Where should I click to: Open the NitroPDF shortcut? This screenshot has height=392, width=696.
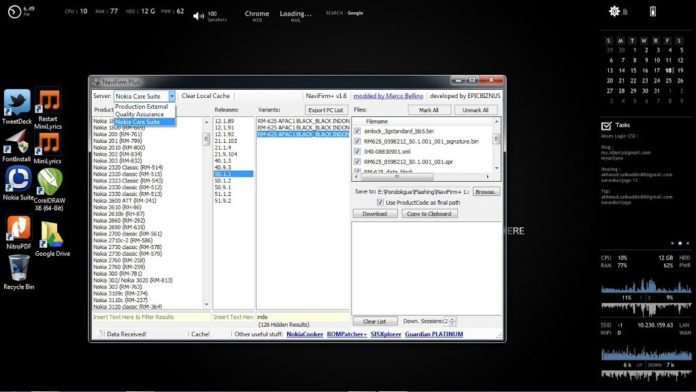pyautogui.click(x=18, y=232)
